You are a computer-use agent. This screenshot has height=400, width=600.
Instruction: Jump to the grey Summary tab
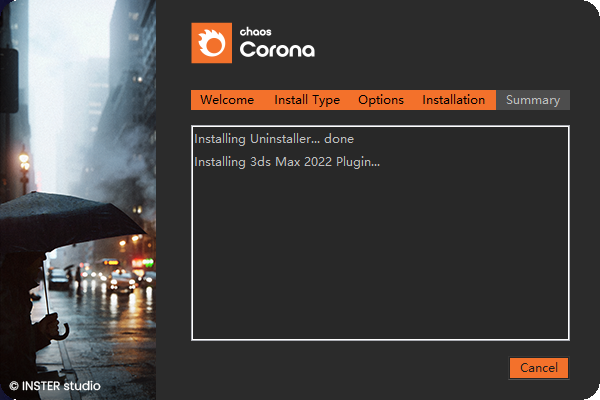click(532, 100)
